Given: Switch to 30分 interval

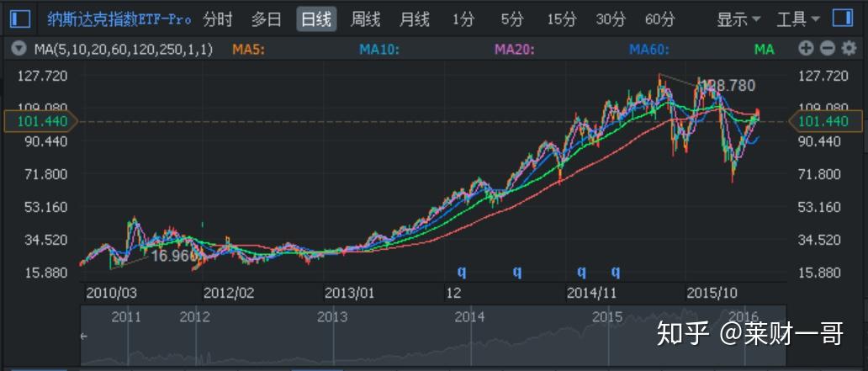Looking at the screenshot, I should coord(611,20).
